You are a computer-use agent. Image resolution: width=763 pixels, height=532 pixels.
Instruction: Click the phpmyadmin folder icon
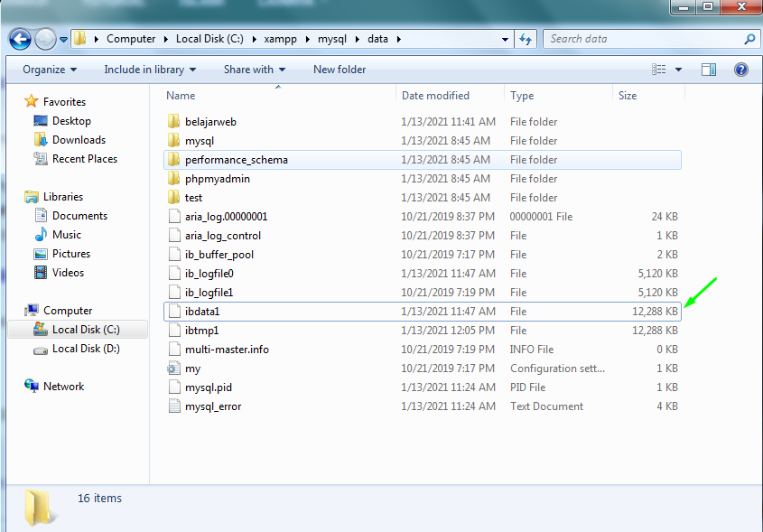(173, 178)
